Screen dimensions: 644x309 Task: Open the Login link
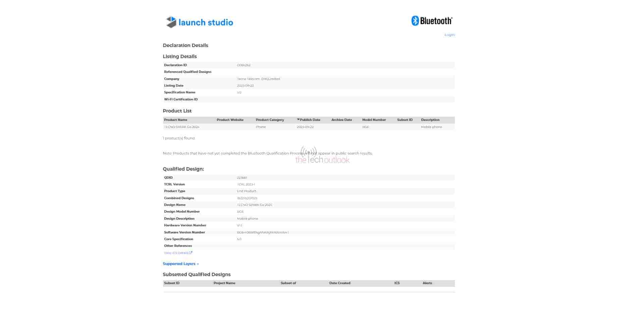pyautogui.click(x=449, y=35)
